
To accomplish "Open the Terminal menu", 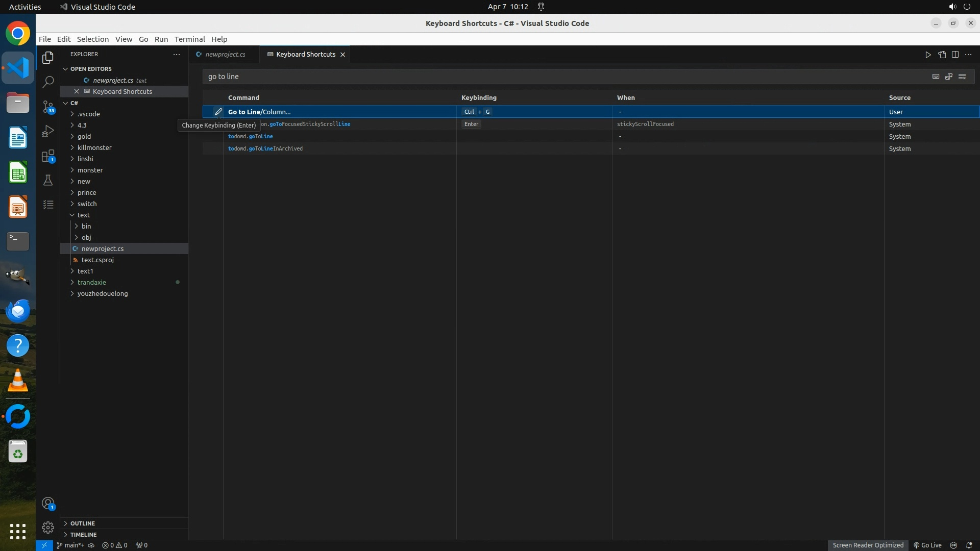I will (x=189, y=39).
